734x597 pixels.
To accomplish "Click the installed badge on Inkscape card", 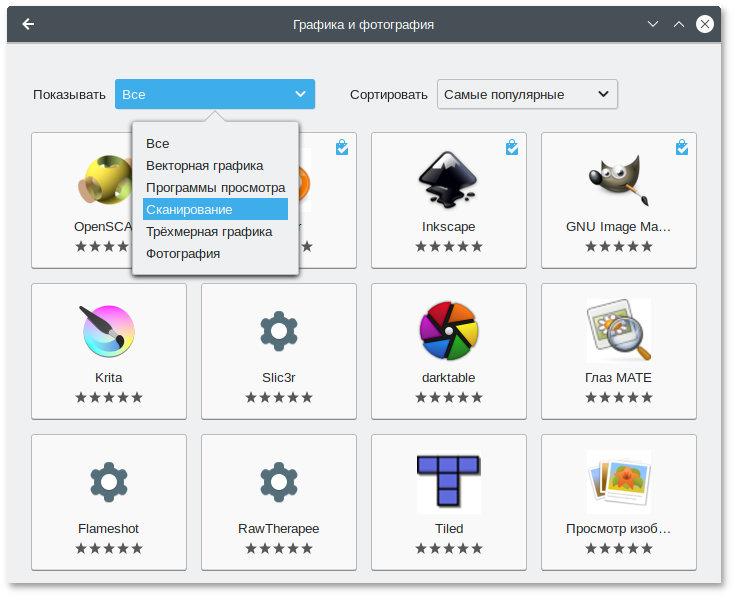I will [512, 147].
